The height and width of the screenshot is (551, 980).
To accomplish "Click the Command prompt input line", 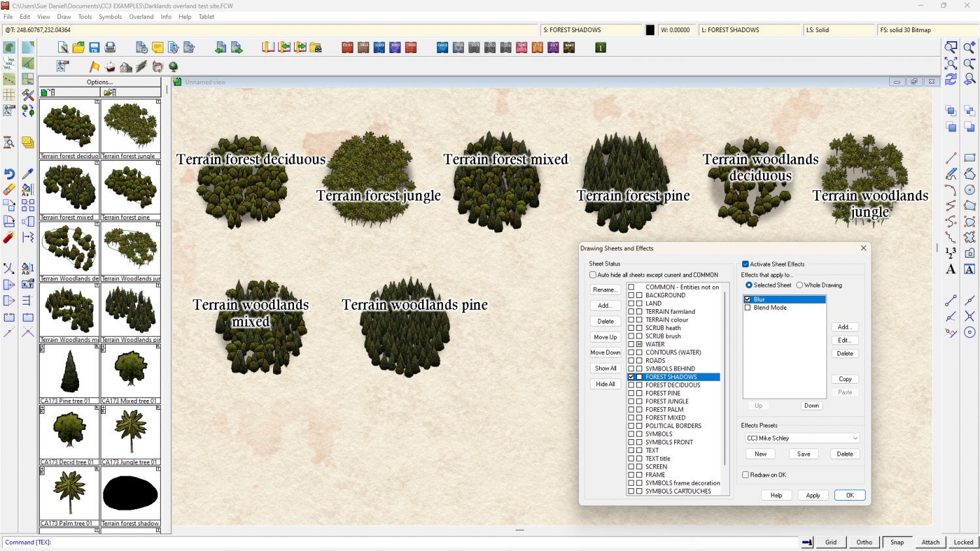I will point(399,543).
